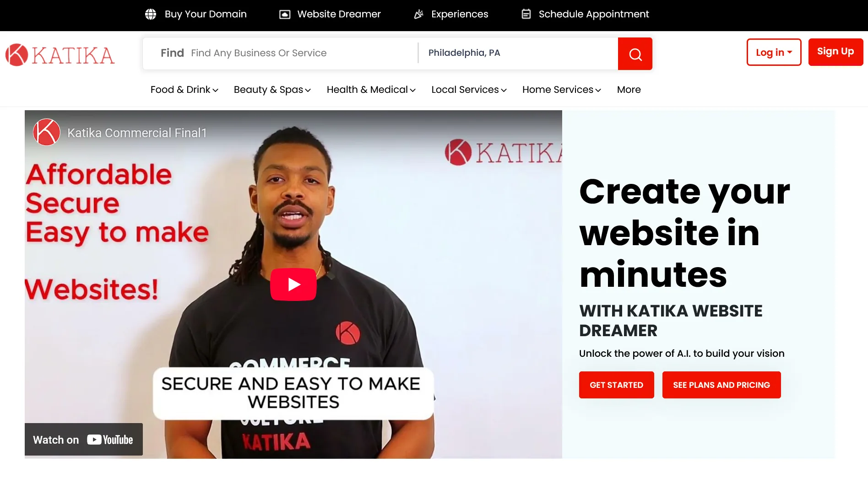
Task: Open the Experiences link
Action: tap(460, 14)
